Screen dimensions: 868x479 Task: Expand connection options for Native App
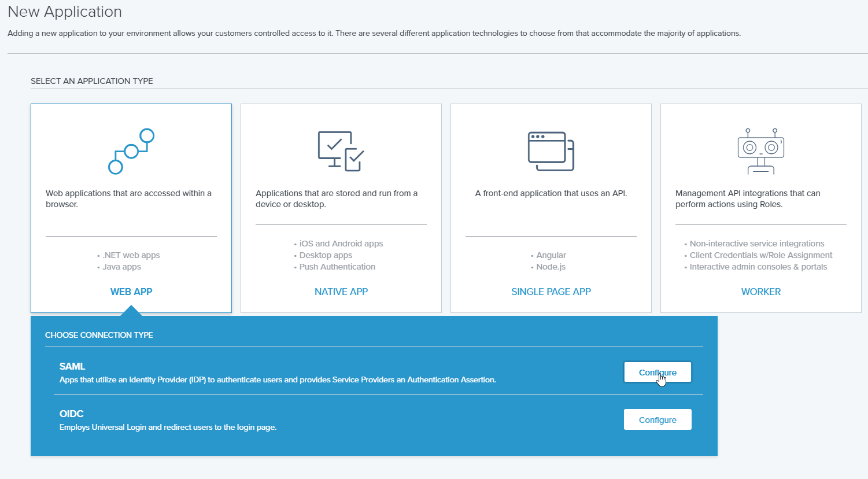click(x=341, y=208)
